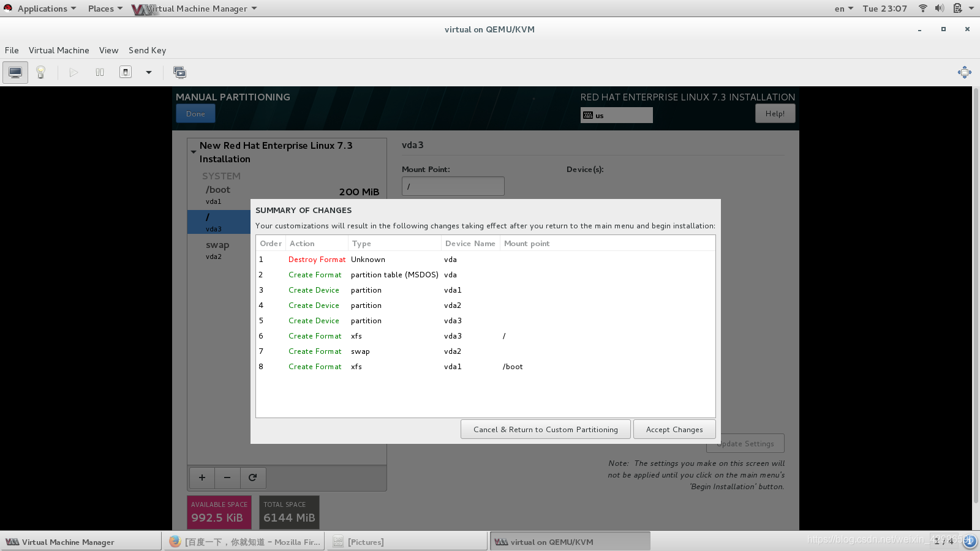The image size is (980, 551).
Task: Select Create Format partition table (MSDOS) row
Action: click(x=485, y=275)
